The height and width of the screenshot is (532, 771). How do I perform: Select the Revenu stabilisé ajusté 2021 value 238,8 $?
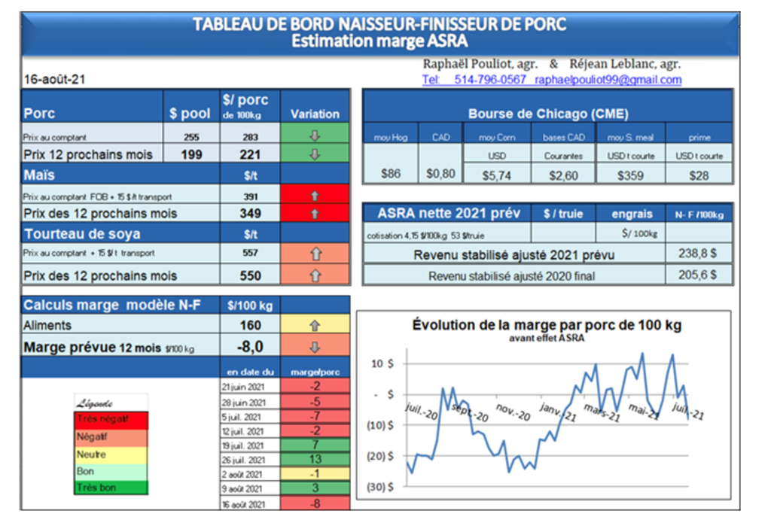tap(698, 254)
